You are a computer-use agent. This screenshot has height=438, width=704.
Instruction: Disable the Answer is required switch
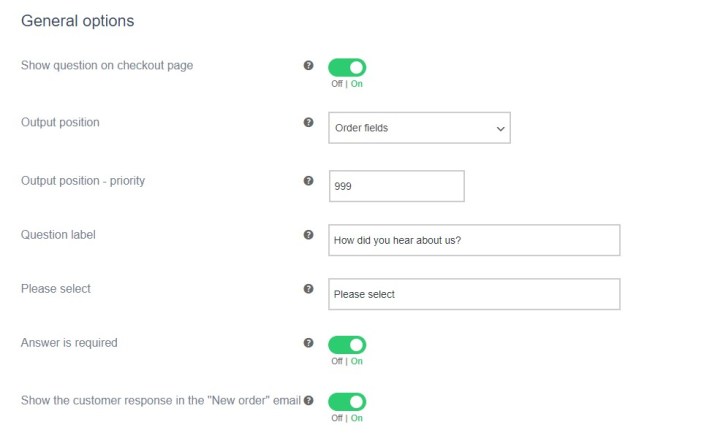(347, 345)
